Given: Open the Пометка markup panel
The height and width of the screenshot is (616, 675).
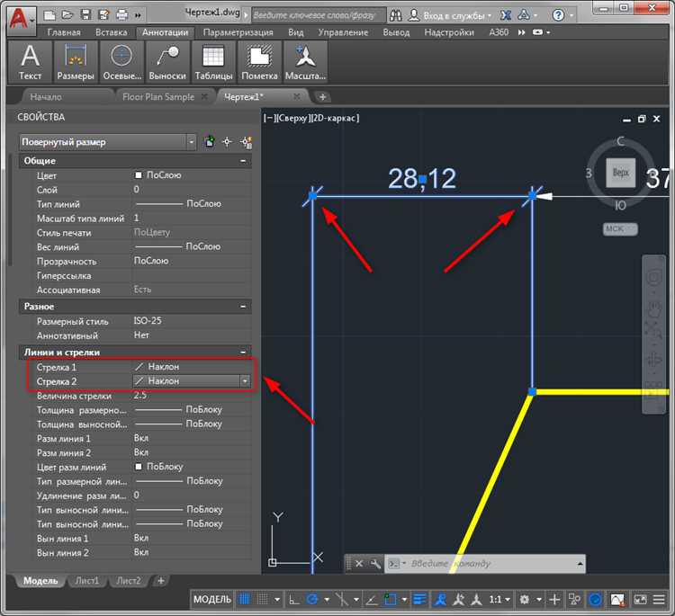Looking at the screenshot, I should point(259,62).
